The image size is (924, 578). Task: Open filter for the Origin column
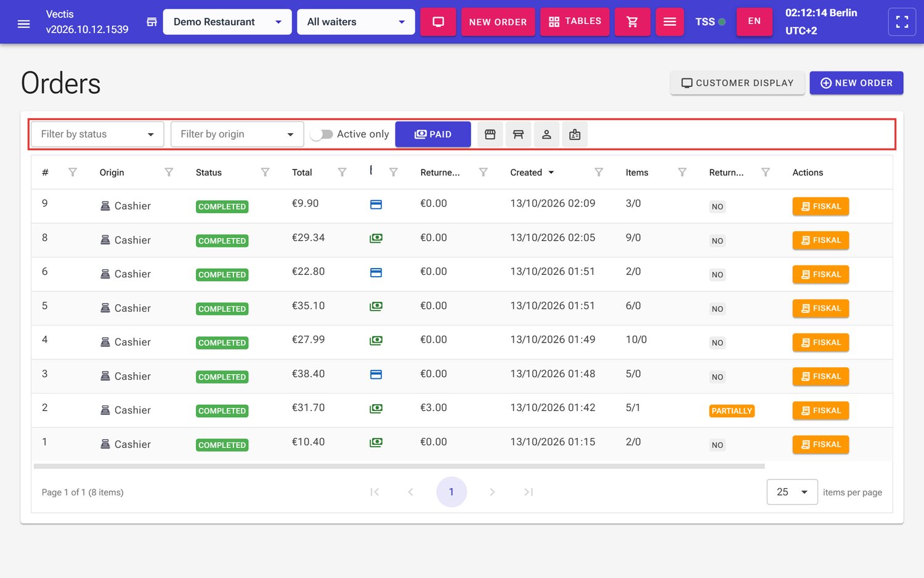tap(169, 173)
